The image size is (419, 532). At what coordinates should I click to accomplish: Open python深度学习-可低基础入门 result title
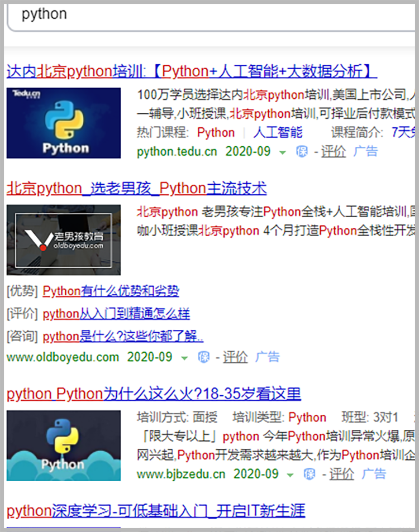point(156,511)
